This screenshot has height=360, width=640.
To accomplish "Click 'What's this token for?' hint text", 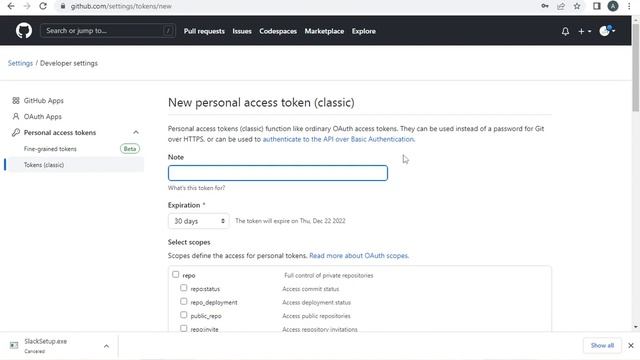I will (x=196, y=188).
